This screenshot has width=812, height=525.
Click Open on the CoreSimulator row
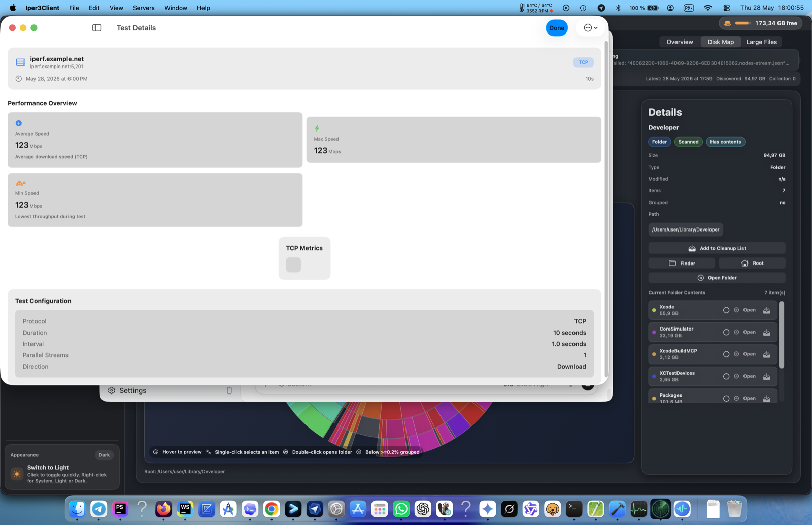click(749, 332)
